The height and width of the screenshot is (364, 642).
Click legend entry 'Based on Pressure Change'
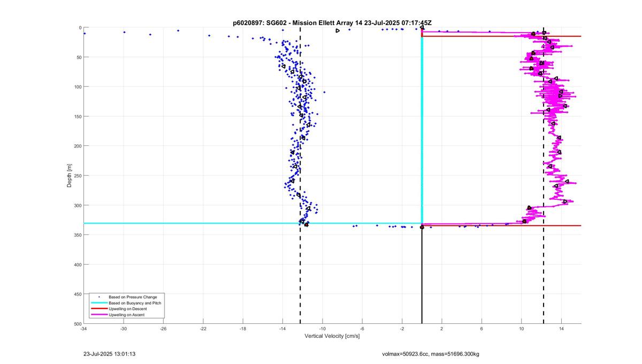pos(133,297)
